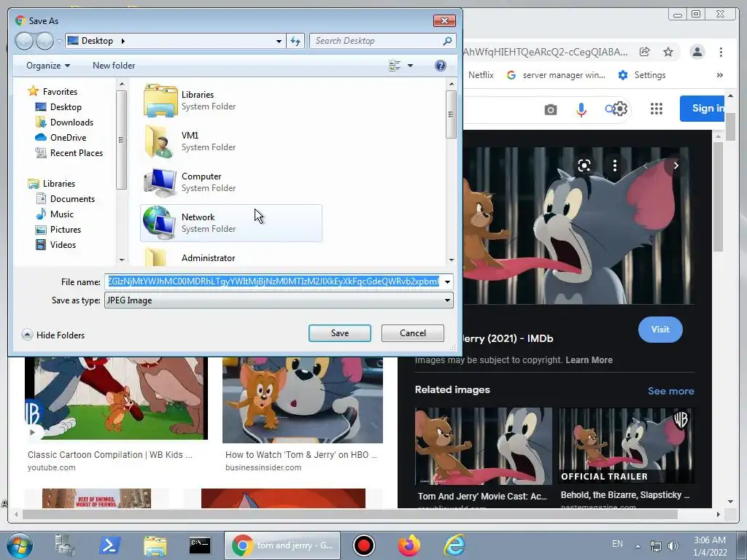Select the Computer system folder
This screenshot has width=747, height=560.
click(x=231, y=182)
